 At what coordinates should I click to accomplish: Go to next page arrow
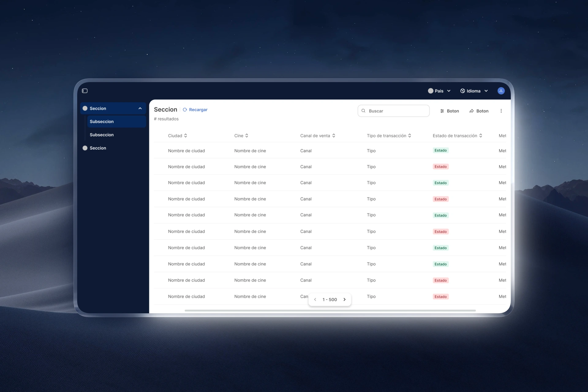click(345, 300)
